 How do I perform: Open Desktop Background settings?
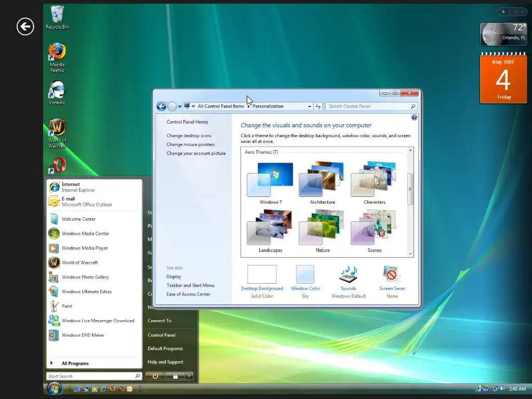(262, 281)
